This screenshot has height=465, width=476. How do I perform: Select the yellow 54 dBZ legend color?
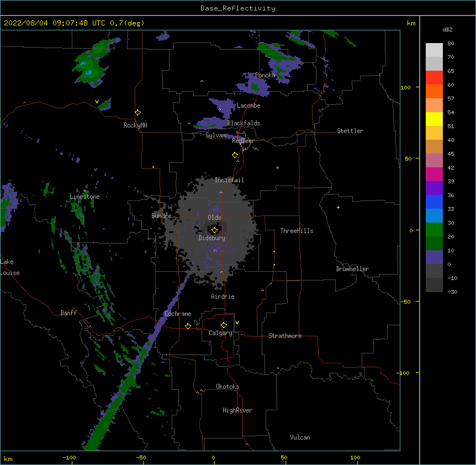tap(434, 119)
